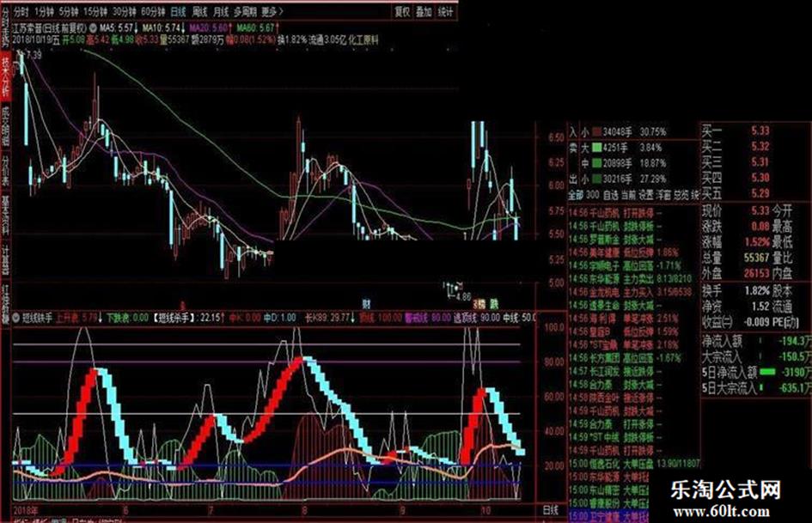
Task: Click the 总量 value 55367
Action: (x=757, y=258)
